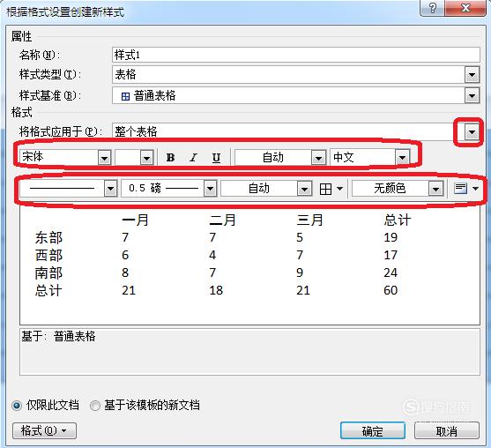Open the borders grid icon menu
The height and width of the screenshot is (448, 491).
331,189
